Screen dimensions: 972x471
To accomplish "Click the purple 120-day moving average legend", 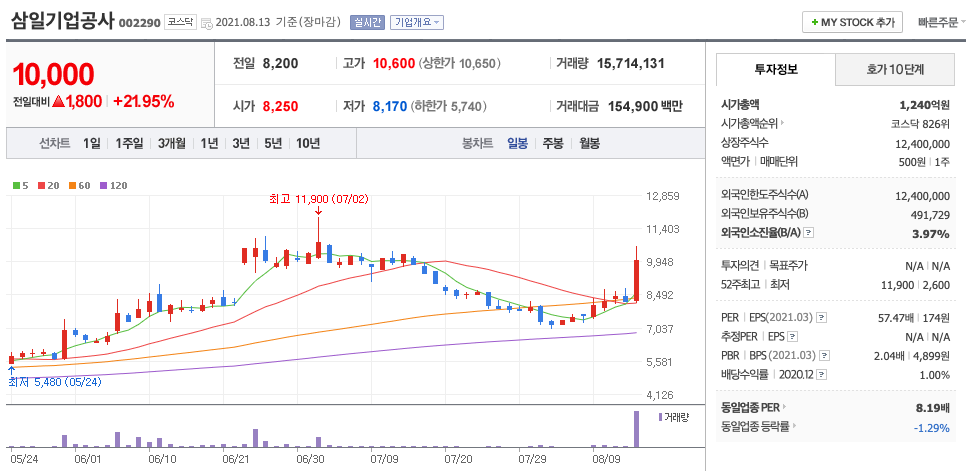I will point(113,185).
